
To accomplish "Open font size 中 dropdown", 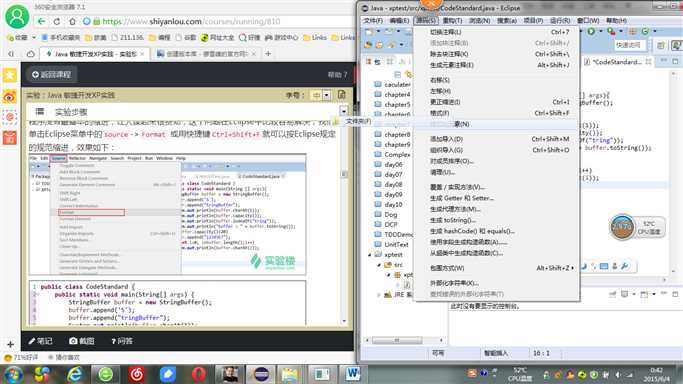I will 327,95.
